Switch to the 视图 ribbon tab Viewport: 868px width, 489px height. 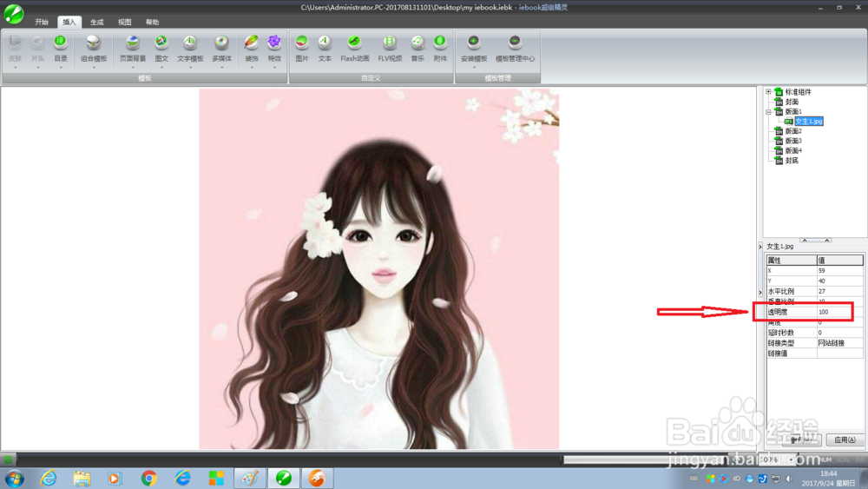click(x=124, y=23)
